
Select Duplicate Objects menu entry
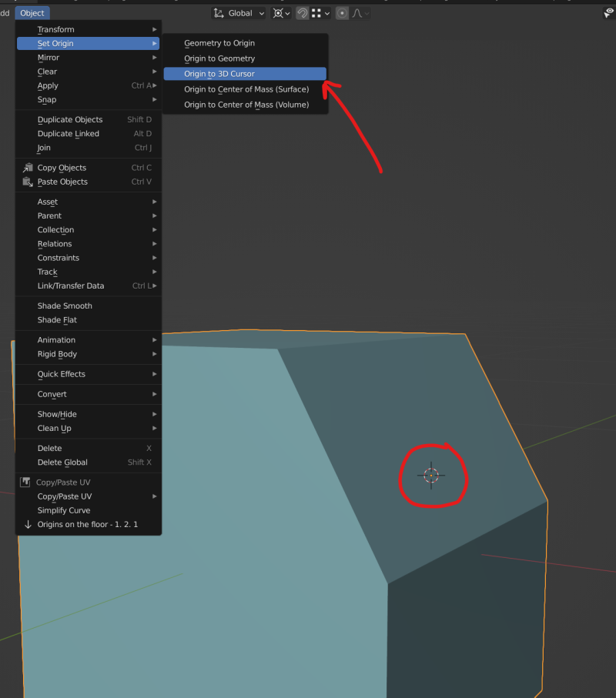(x=89, y=119)
